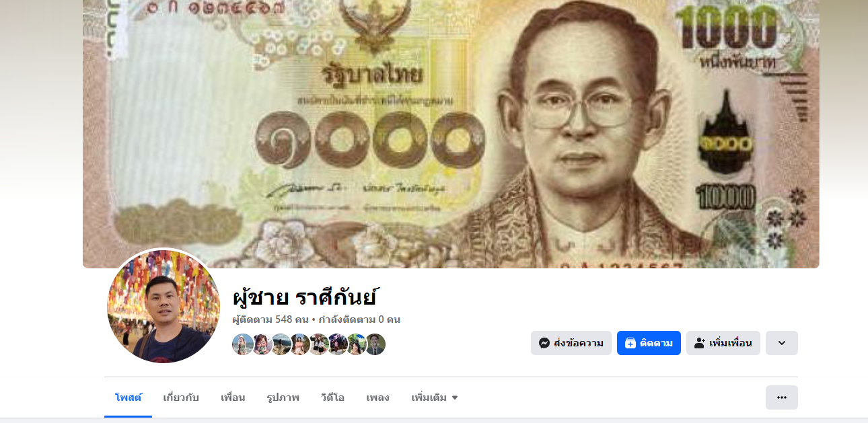Select the วิดีโอ tab
The image size is (868, 423).
click(x=332, y=397)
